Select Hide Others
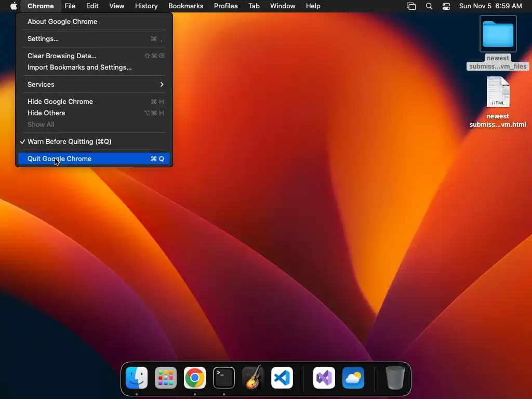The image size is (532, 399). coord(94,113)
